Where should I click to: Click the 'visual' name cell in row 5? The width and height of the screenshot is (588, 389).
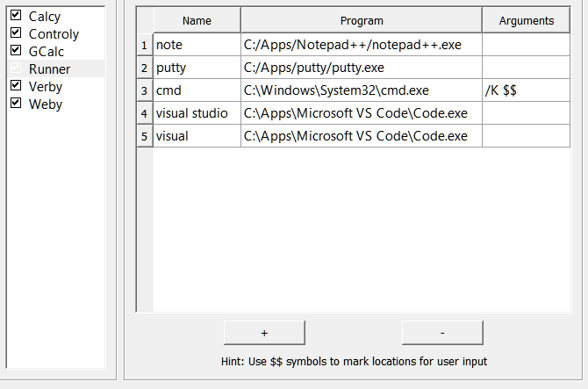coord(197,136)
